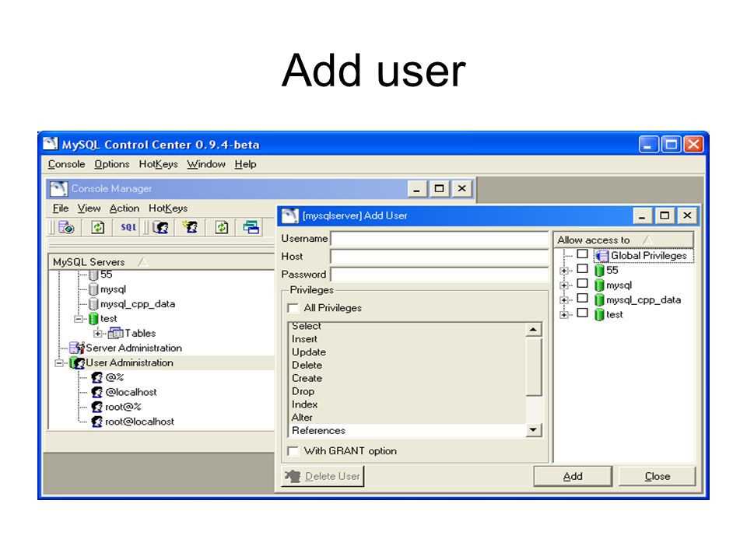The width and height of the screenshot is (747, 560).
Task: Click the Console Manager title bar icon
Action: click(58, 189)
